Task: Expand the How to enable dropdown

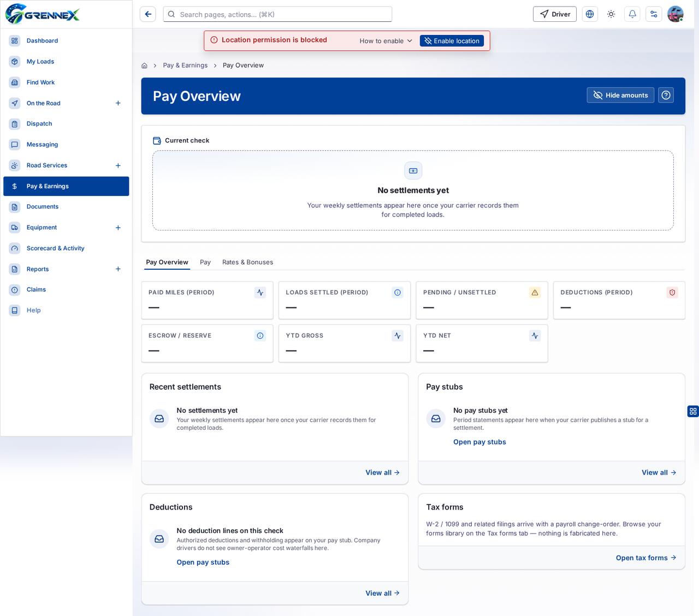Action: 386,40
